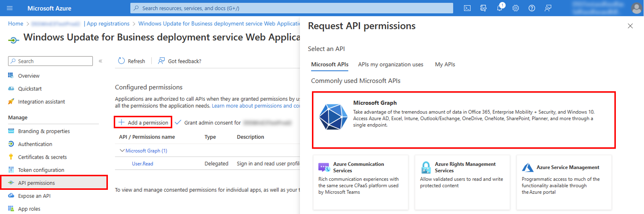
Task: Open the Help question mark icon
Action: pos(532,8)
